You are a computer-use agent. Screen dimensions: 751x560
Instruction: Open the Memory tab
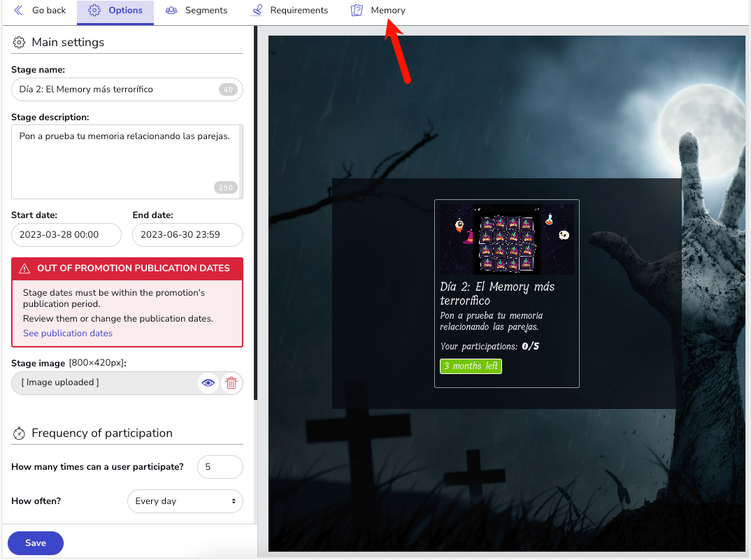[378, 10]
